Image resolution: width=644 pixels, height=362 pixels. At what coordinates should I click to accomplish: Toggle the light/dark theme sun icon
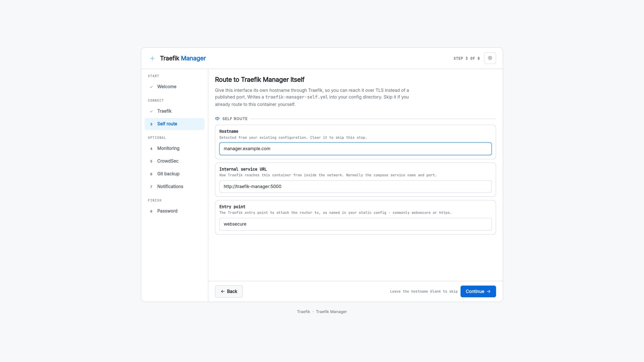[x=490, y=58]
